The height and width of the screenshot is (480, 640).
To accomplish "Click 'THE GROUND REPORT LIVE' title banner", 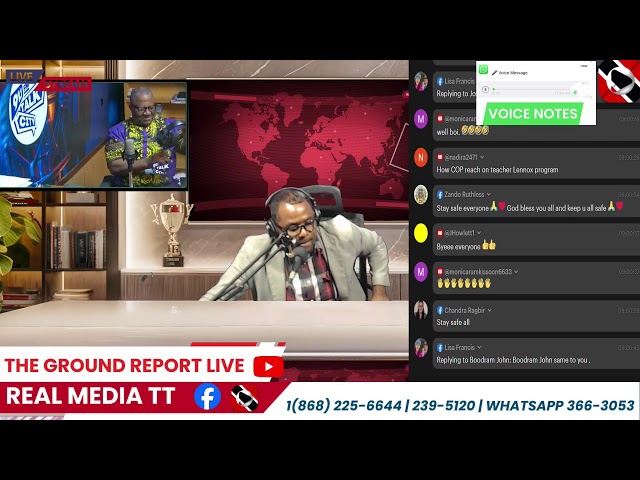I will pos(124,366).
